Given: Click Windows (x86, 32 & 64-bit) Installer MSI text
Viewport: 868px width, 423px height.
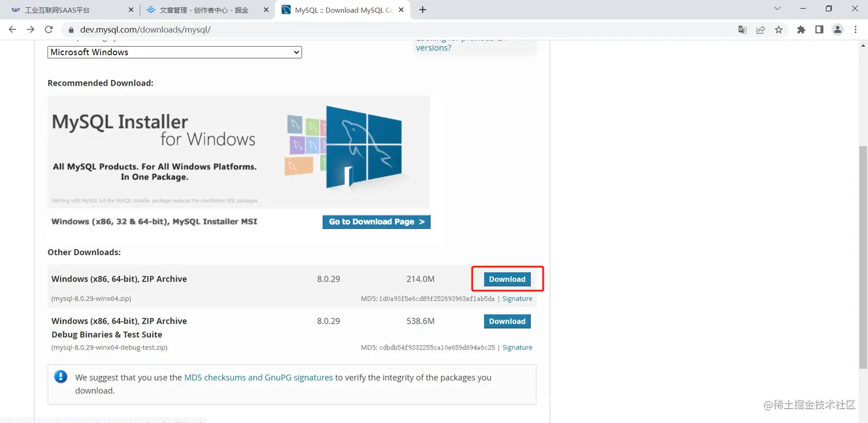Looking at the screenshot, I should tap(154, 221).
